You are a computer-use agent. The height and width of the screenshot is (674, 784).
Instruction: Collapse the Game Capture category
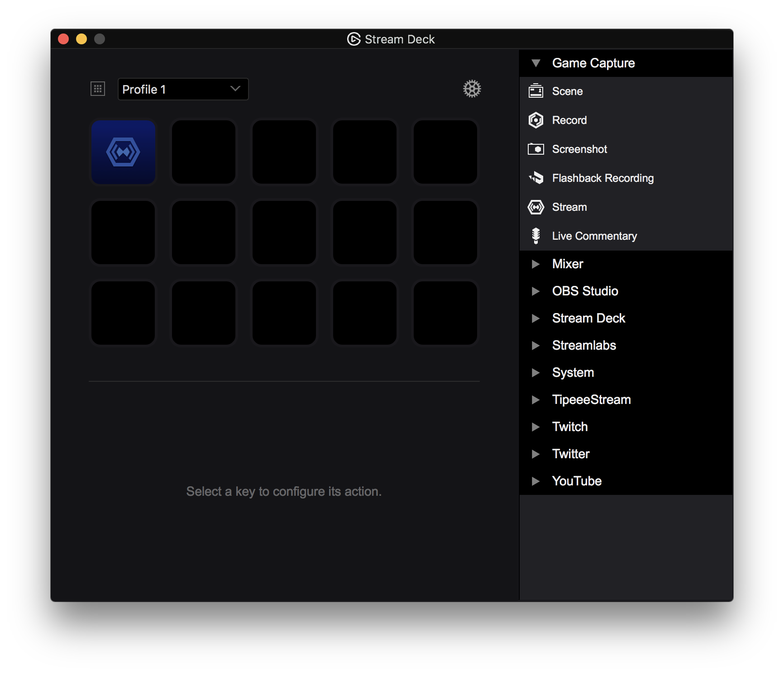536,63
